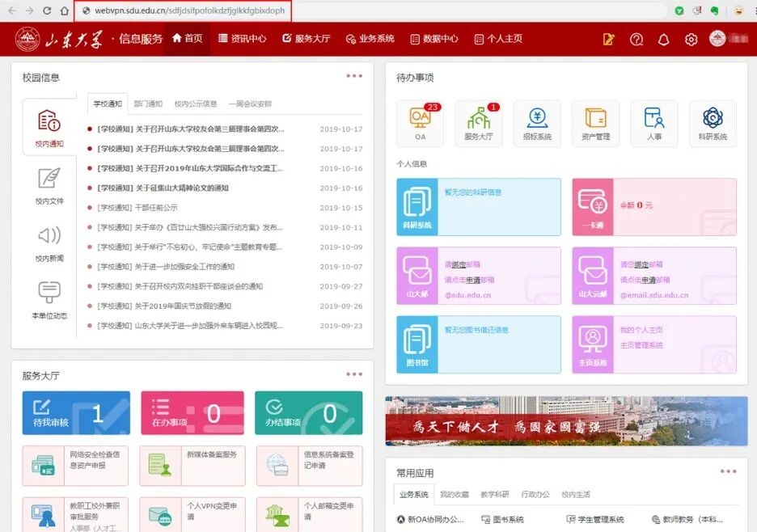Switch to 行政办公 apps tab
This screenshot has height=532, width=757.
[x=535, y=494]
